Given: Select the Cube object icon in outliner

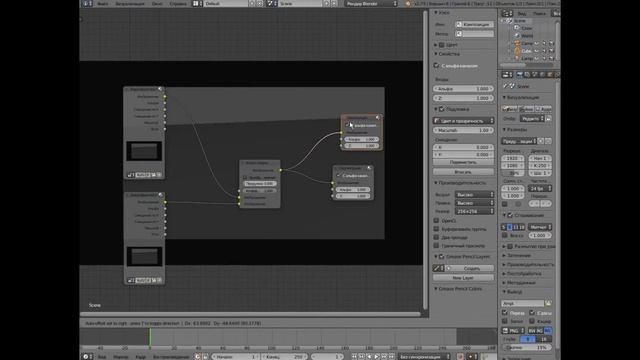Looking at the screenshot, I should tap(517, 51).
